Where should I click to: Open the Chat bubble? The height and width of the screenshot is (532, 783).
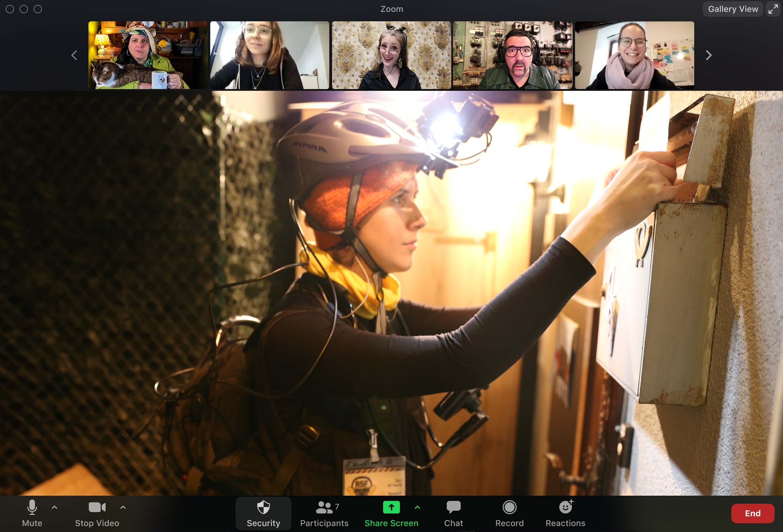[x=453, y=507]
